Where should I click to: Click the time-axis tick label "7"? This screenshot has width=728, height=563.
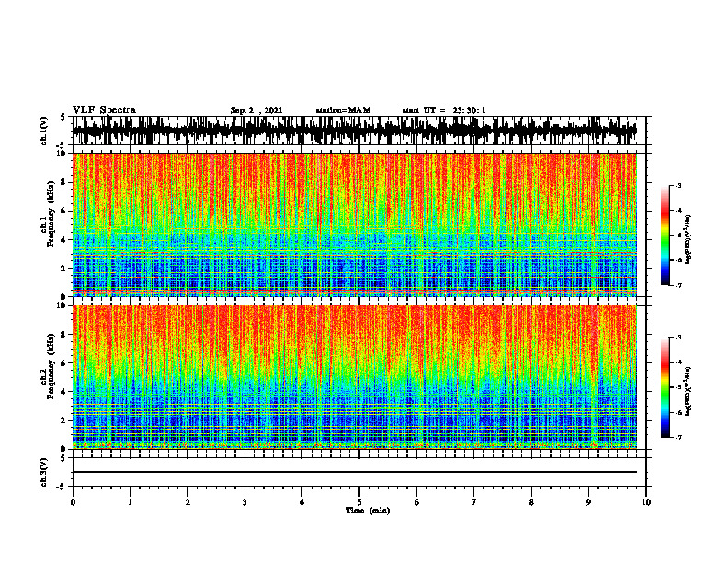coord(474,502)
